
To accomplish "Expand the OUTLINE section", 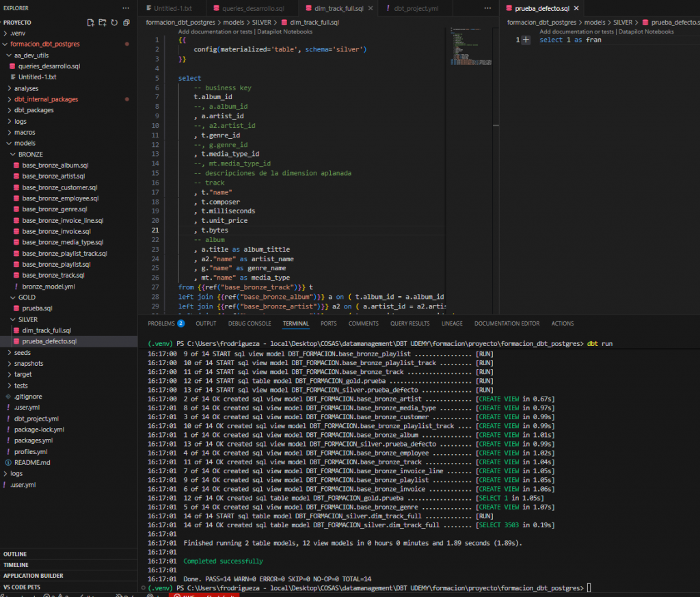I will tap(15, 554).
